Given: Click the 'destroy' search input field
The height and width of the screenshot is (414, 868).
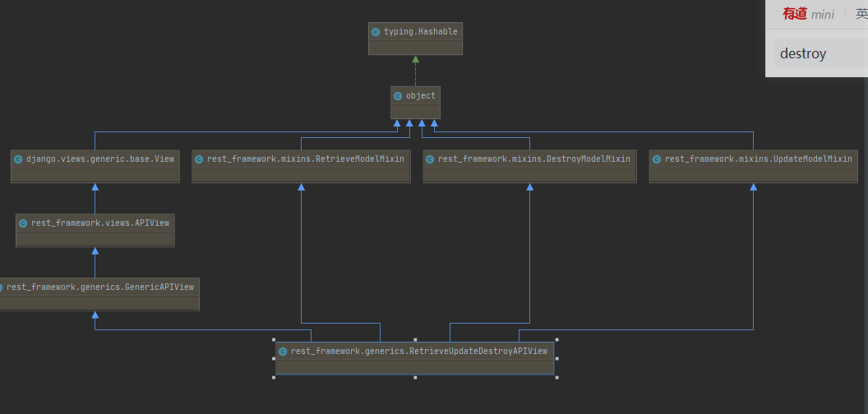Looking at the screenshot, I should point(821,53).
